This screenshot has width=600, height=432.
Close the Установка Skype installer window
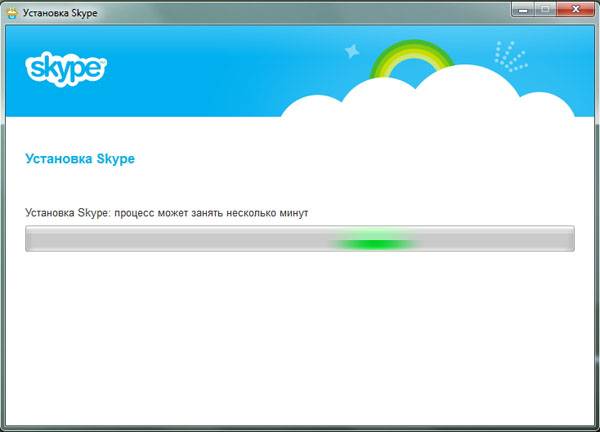coord(576,9)
